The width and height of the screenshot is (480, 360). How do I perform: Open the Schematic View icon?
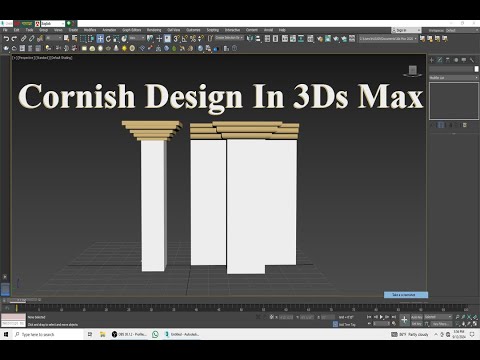pyautogui.click(x=301, y=39)
